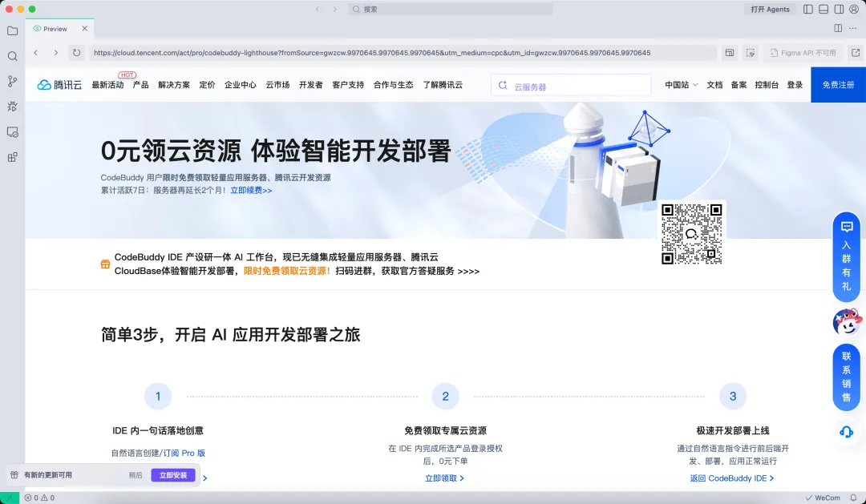866x504 pixels.
Task: Click the 返回 CodeBuddy IDE link
Action: [732, 478]
